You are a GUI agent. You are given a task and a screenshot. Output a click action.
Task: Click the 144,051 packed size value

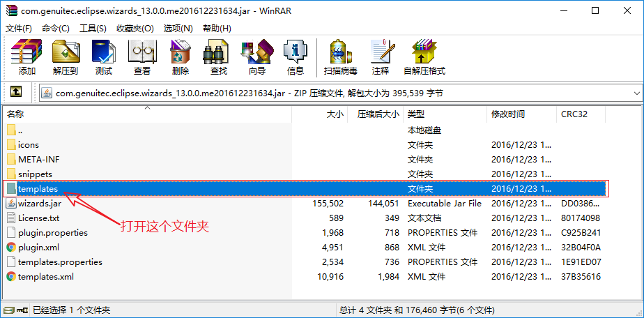(383, 204)
